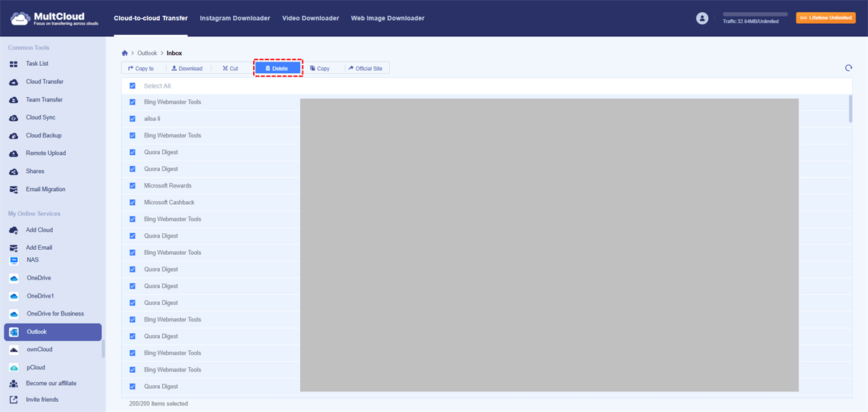Uncheck the Microsoft Cashback checkbox
The width and height of the screenshot is (868, 412).
tap(132, 203)
